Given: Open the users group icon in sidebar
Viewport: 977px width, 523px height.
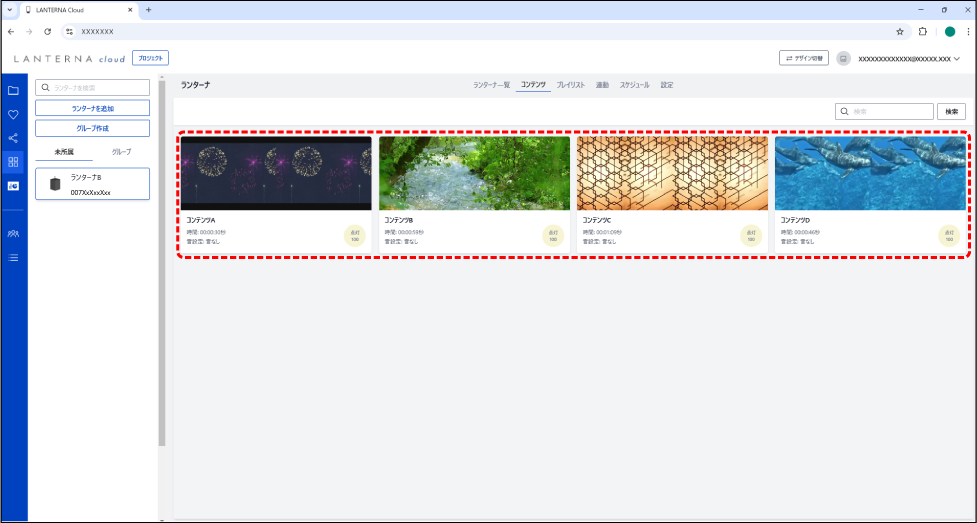Looking at the screenshot, I should (x=13, y=233).
